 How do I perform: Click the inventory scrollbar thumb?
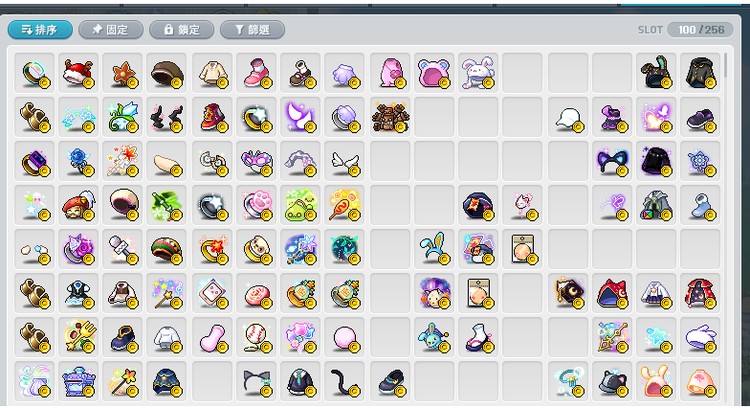[726, 65]
